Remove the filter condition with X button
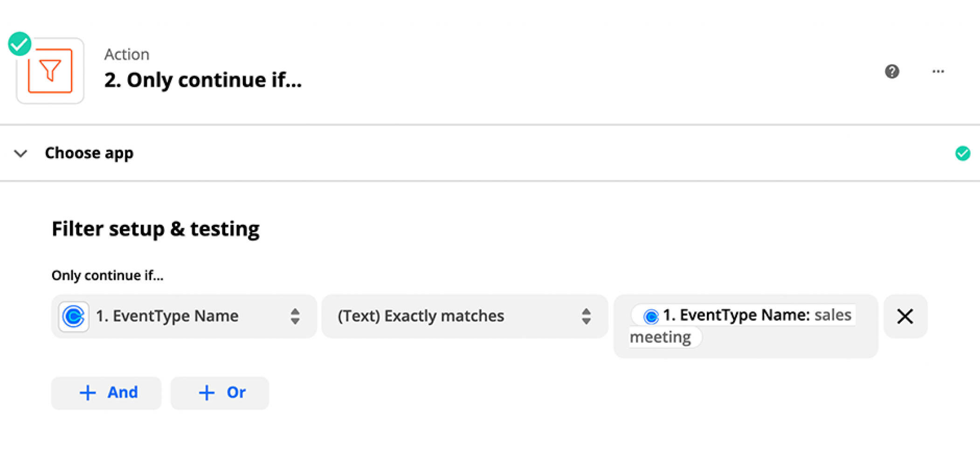This screenshot has width=980, height=457. [x=905, y=316]
